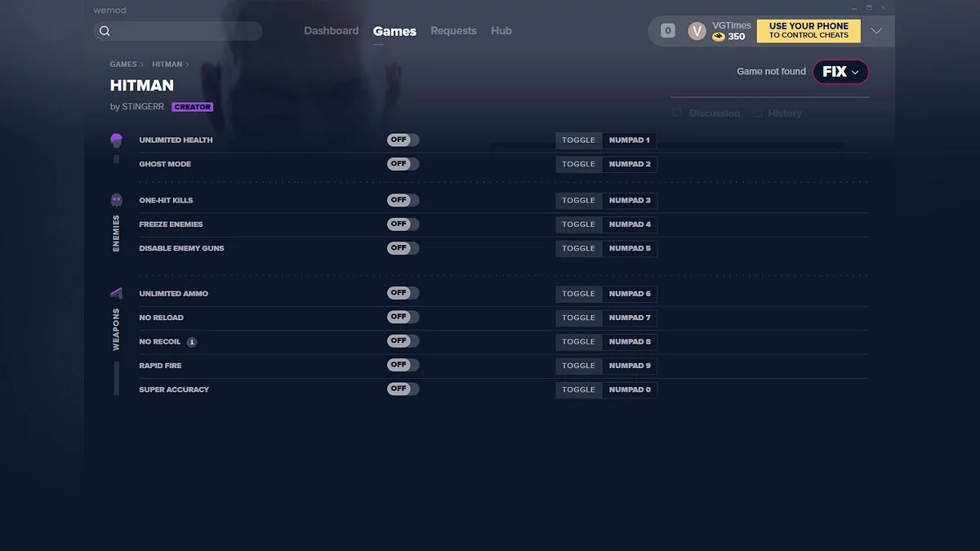
Task: Click the player category icon above Unlimited Health
Action: click(x=116, y=140)
